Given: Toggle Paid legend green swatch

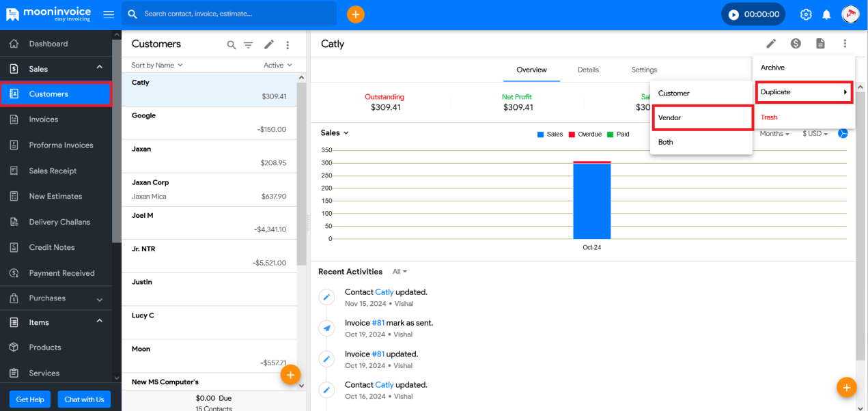Looking at the screenshot, I should (610, 134).
